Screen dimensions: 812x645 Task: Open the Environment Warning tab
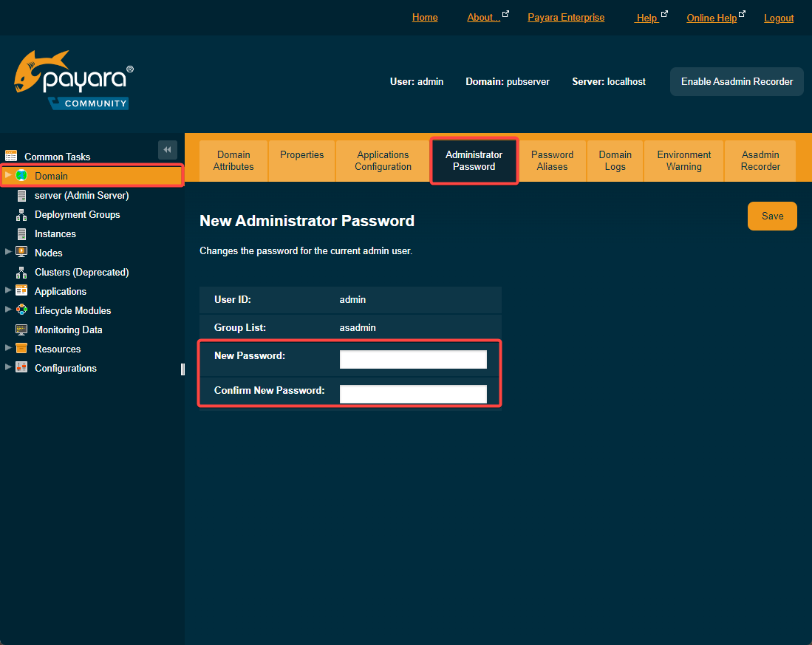tap(683, 160)
